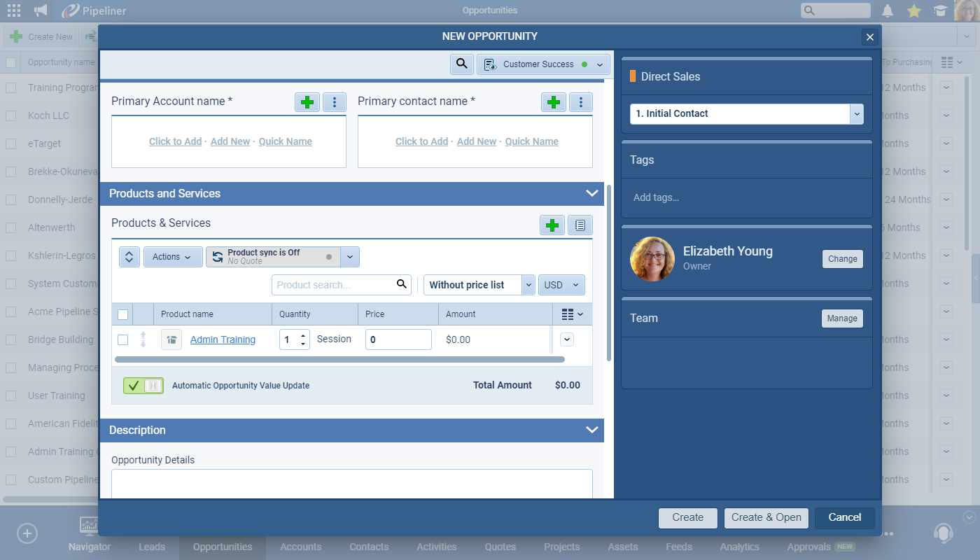Select all products header checkbox
The image size is (980, 560).
tap(122, 314)
